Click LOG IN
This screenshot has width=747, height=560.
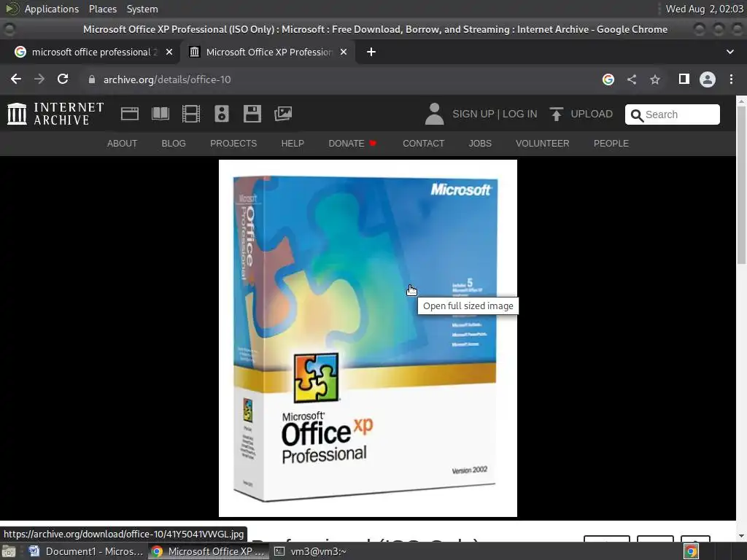(x=519, y=114)
